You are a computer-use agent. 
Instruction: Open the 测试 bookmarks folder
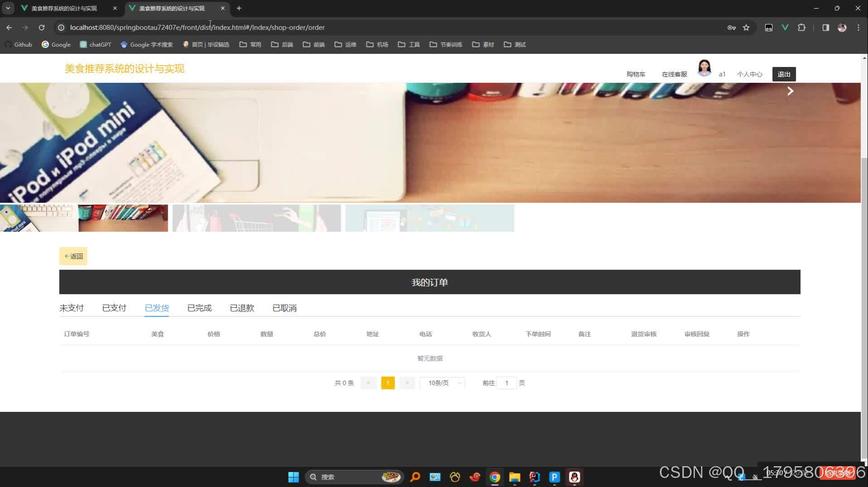tap(515, 44)
